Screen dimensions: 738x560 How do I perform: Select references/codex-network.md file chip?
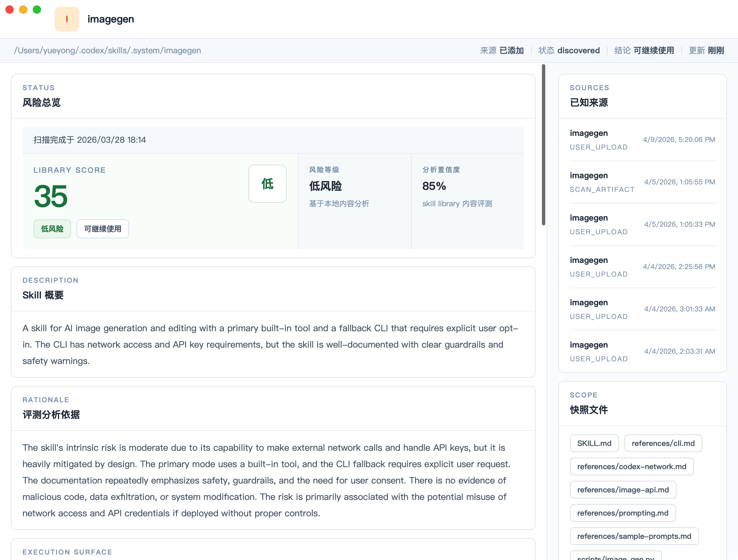click(631, 466)
